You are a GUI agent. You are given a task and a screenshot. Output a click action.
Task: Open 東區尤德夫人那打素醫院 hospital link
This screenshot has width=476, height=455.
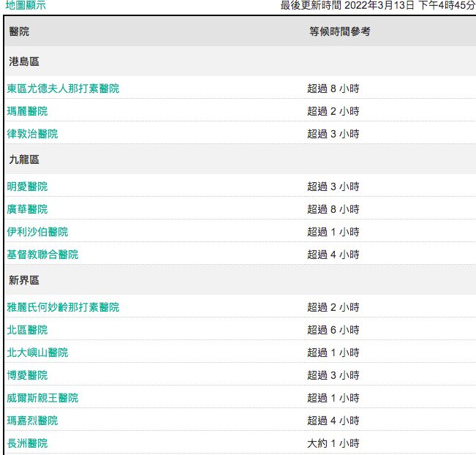(63, 89)
